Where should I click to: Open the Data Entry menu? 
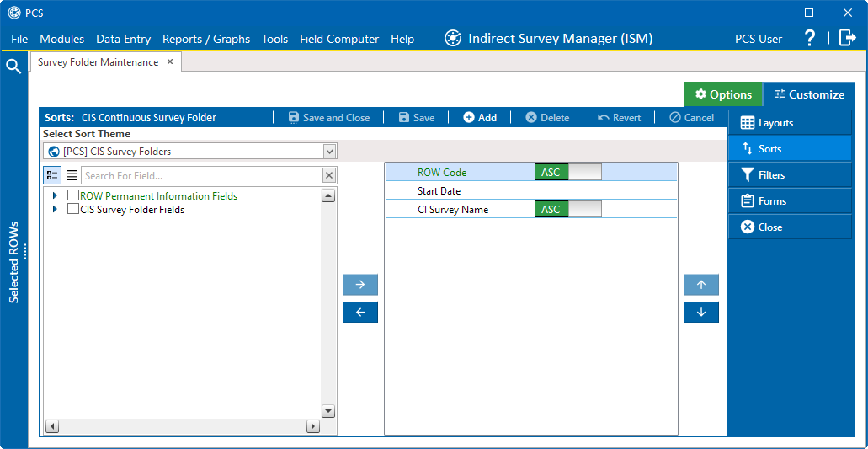point(124,39)
